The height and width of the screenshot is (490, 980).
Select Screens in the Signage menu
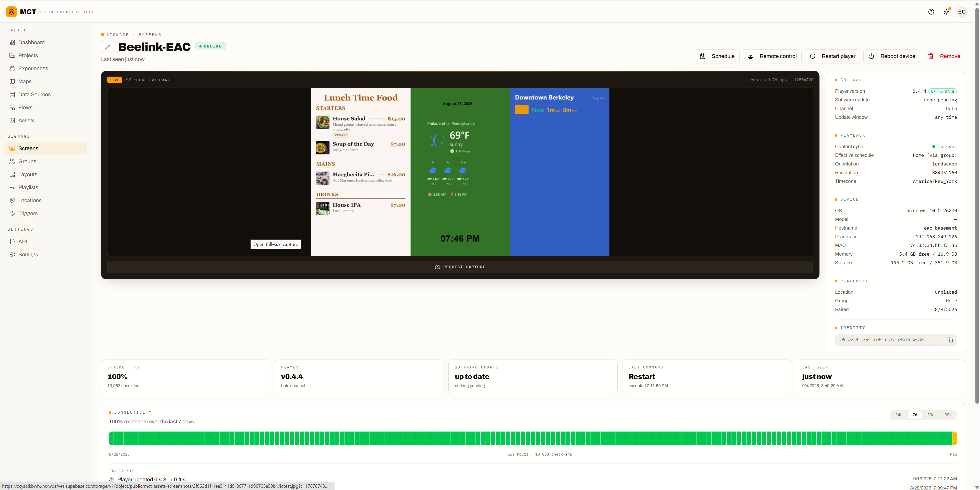(46, 149)
